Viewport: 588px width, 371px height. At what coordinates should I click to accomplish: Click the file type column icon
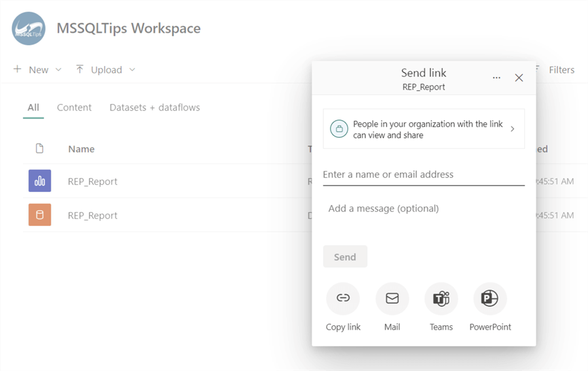(39, 148)
